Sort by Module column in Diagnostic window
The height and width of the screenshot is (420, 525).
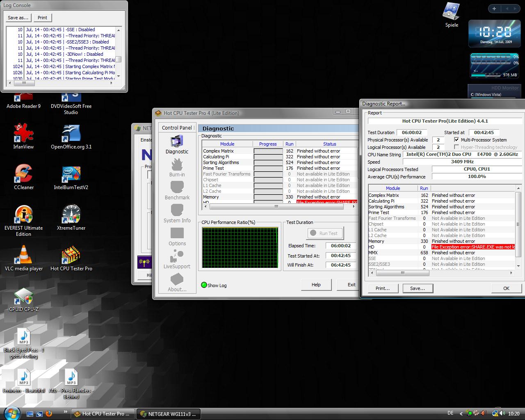click(227, 144)
